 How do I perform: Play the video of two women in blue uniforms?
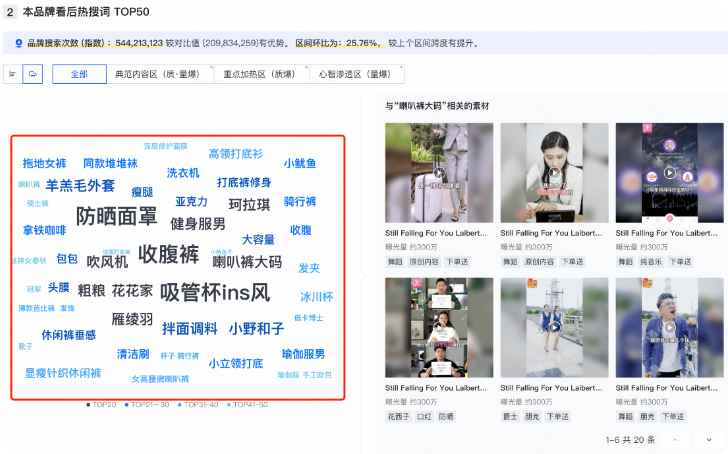[554, 328]
